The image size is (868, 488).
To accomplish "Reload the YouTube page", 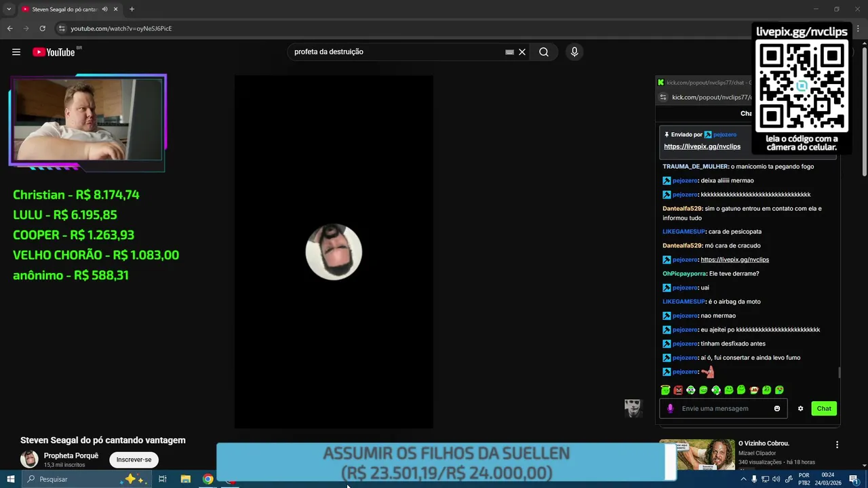I will coord(43,28).
